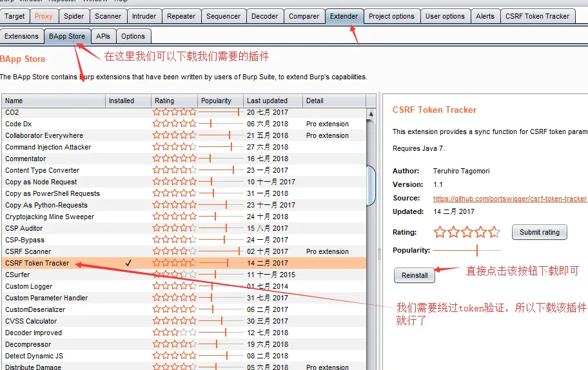
Task: Sort list by Detail column header
Action: click(x=334, y=101)
